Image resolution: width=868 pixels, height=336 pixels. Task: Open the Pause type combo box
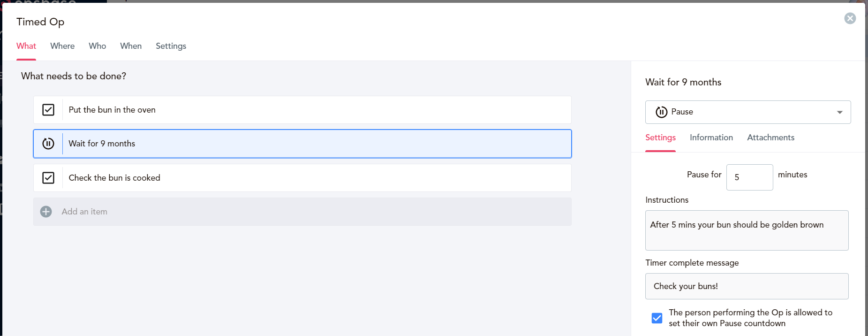[x=748, y=112]
